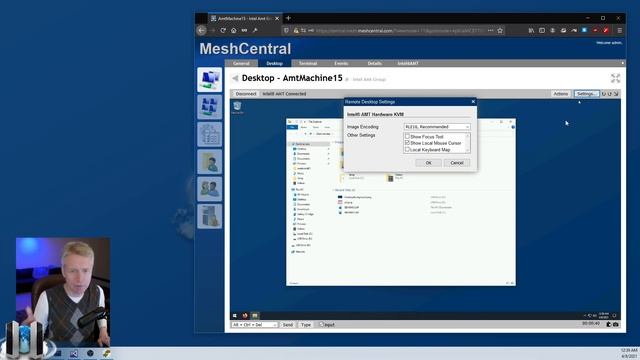Image resolution: width=640 pixels, height=360 pixels.
Task: Open My Devices in MeshCentral sidebar
Action: (210, 80)
